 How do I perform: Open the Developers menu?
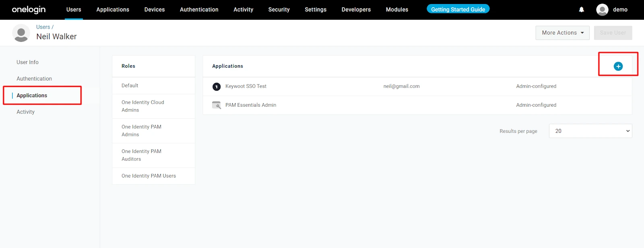[x=356, y=10]
